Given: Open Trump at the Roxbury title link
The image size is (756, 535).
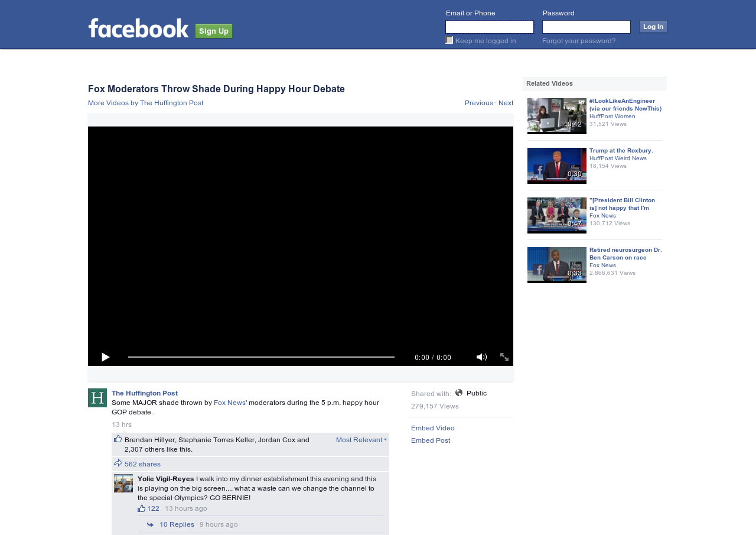Looking at the screenshot, I should tap(621, 151).
